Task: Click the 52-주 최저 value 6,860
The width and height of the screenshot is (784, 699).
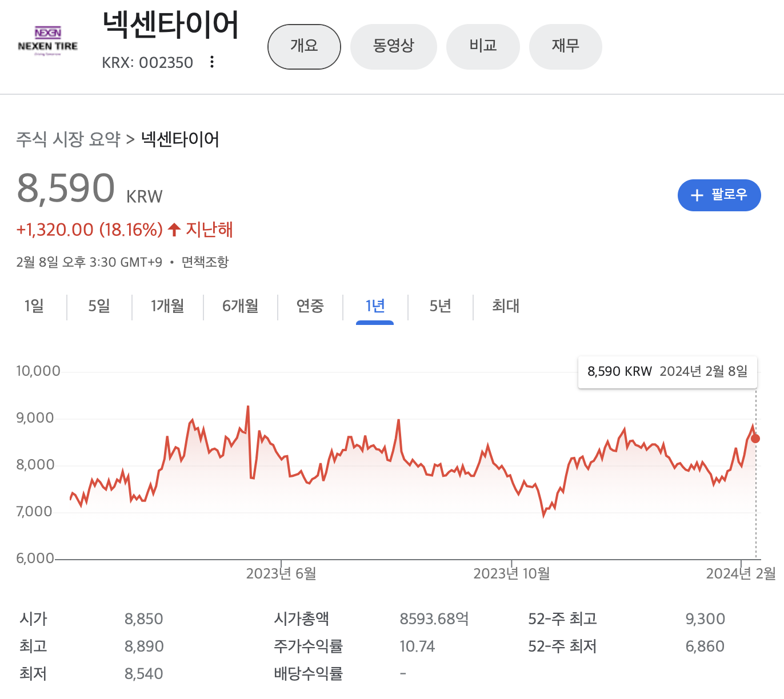Action: click(x=705, y=646)
